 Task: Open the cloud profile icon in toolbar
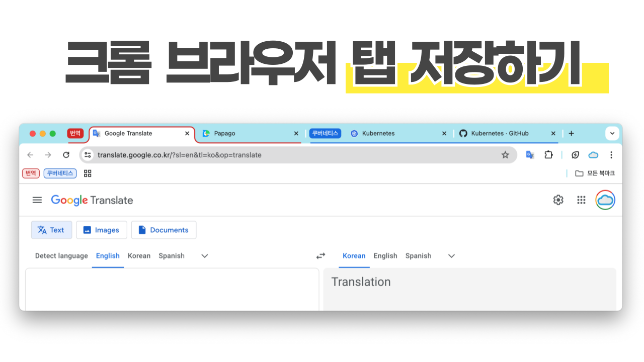coord(593,155)
